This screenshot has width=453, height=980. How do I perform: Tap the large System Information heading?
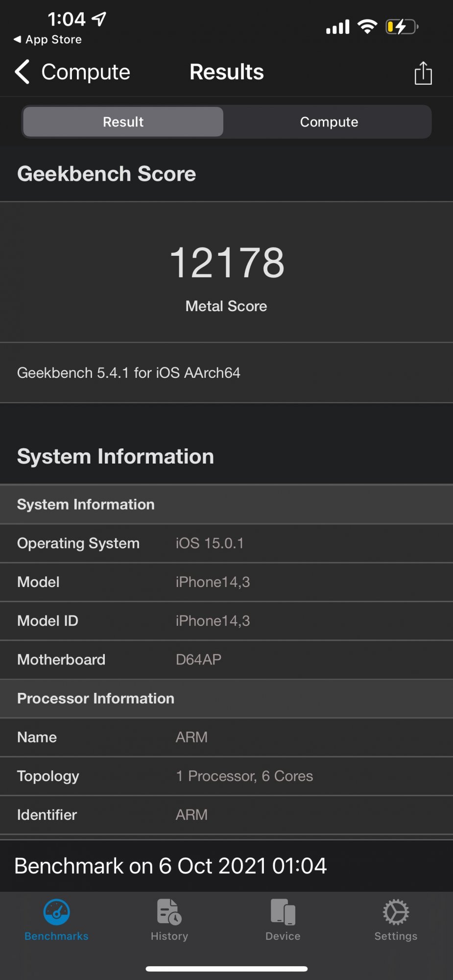116,457
